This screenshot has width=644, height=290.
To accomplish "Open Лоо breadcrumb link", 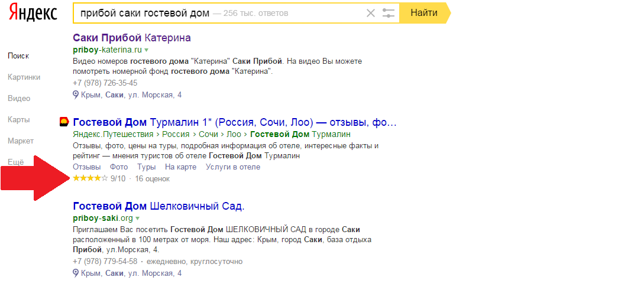I will point(234,135).
